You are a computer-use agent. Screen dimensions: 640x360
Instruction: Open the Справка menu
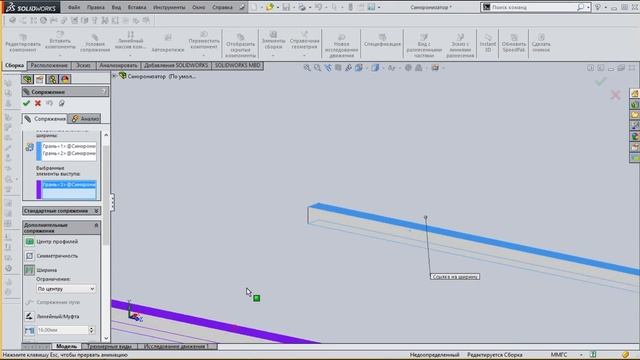pos(222,7)
